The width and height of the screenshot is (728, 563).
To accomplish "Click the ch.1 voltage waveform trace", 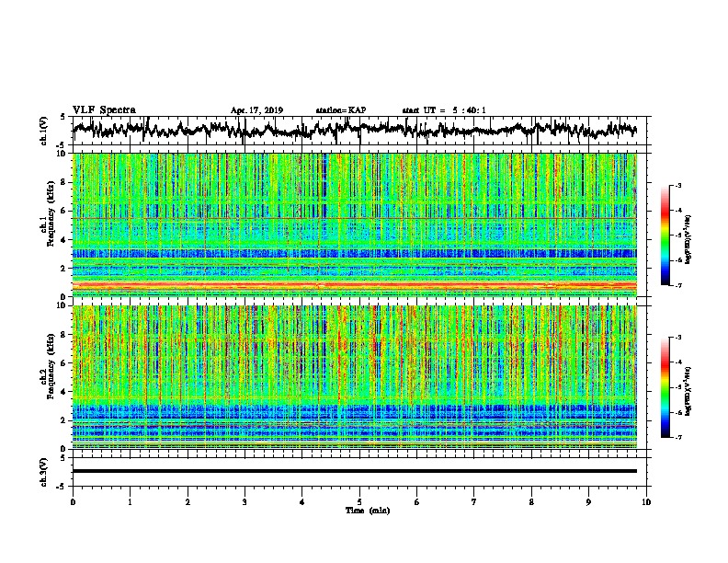I will click(x=354, y=130).
